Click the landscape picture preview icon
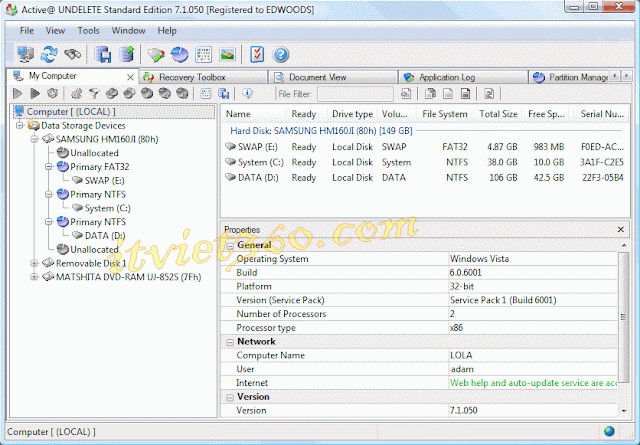640x445 pixels. [227, 54]
